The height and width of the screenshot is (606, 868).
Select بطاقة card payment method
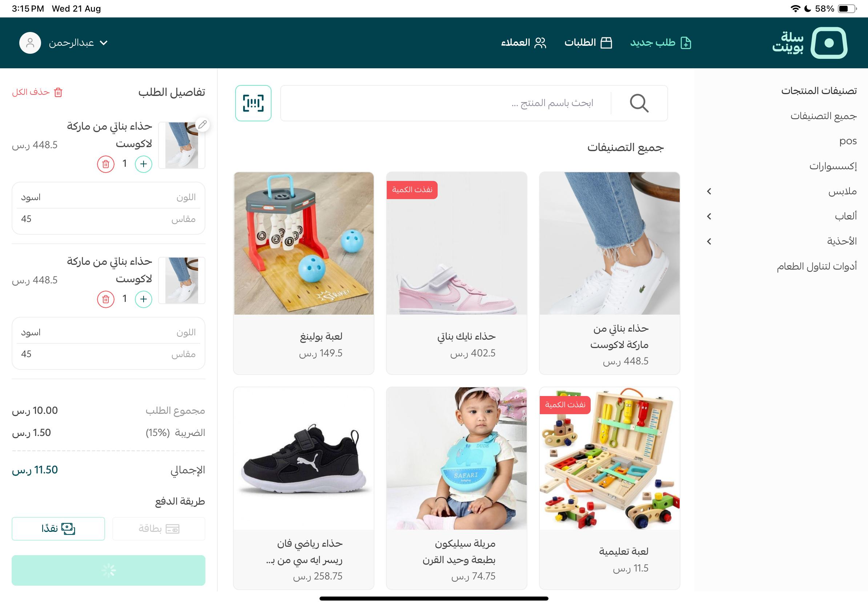pos(159,529)
